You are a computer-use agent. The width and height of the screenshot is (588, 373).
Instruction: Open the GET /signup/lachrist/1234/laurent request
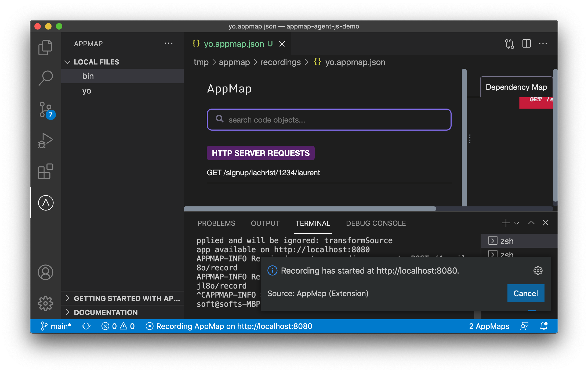(263, 173)
